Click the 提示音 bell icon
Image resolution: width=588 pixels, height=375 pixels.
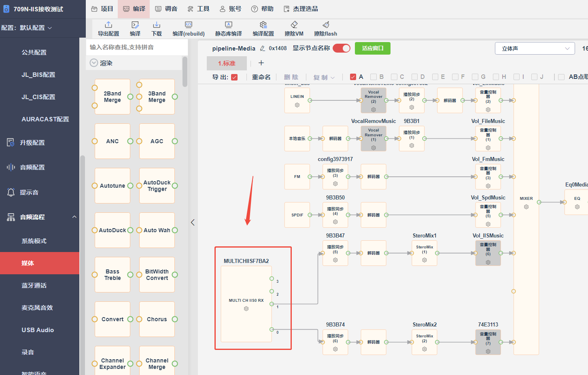(11, 192)
